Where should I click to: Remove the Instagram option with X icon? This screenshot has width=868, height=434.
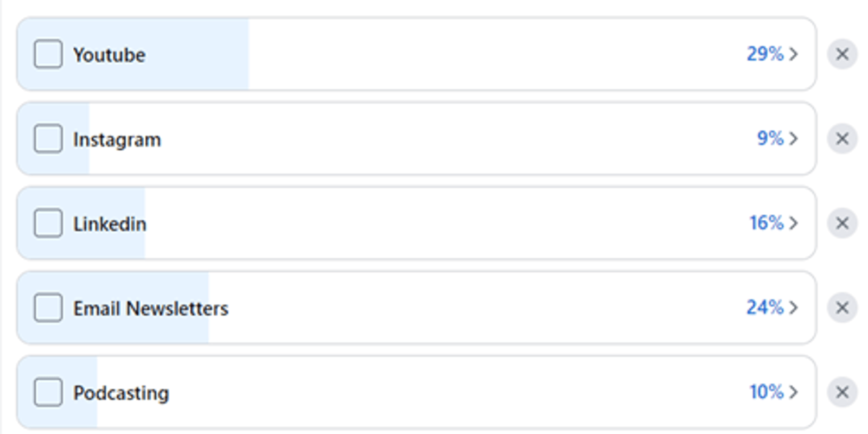tap(842, 139)
